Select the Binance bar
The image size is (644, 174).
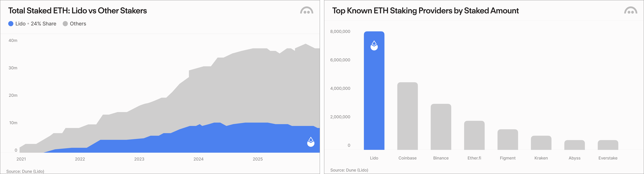click(x=441, y=127)
